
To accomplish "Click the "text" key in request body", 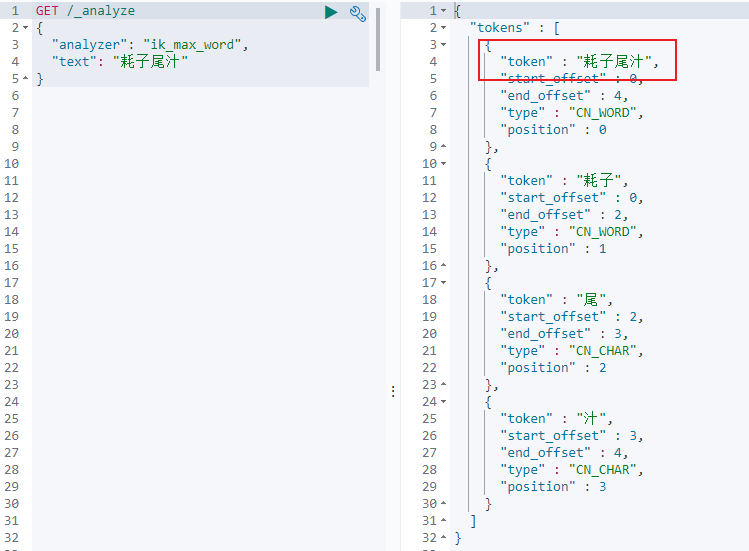I will pyautogui.click(x=74, y=62).
